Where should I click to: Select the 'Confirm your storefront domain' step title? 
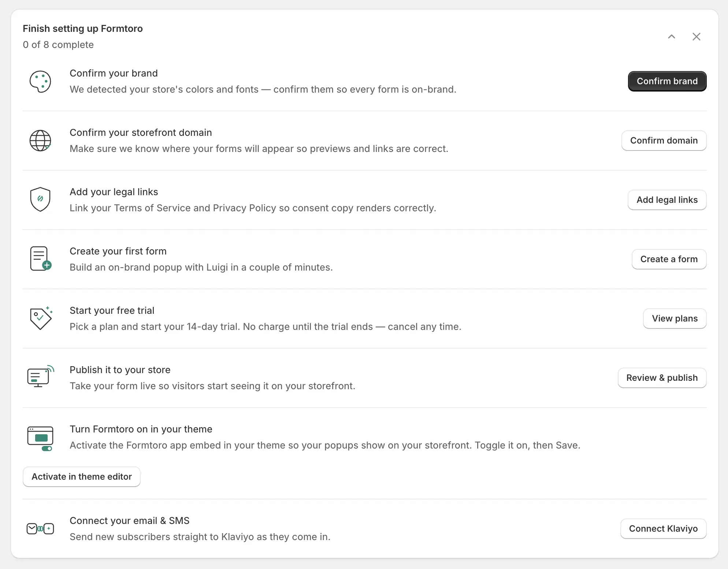click(x=141, y=133)
